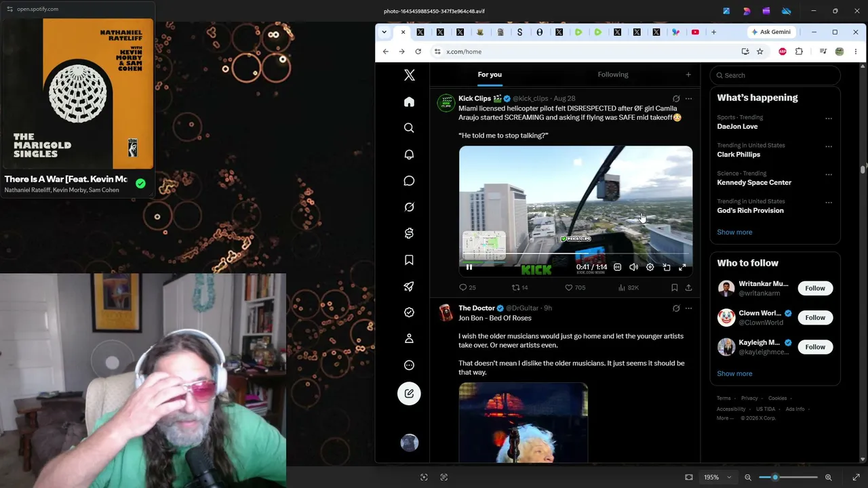Open Chat bubble icon in X sidebar

[409, 181]
